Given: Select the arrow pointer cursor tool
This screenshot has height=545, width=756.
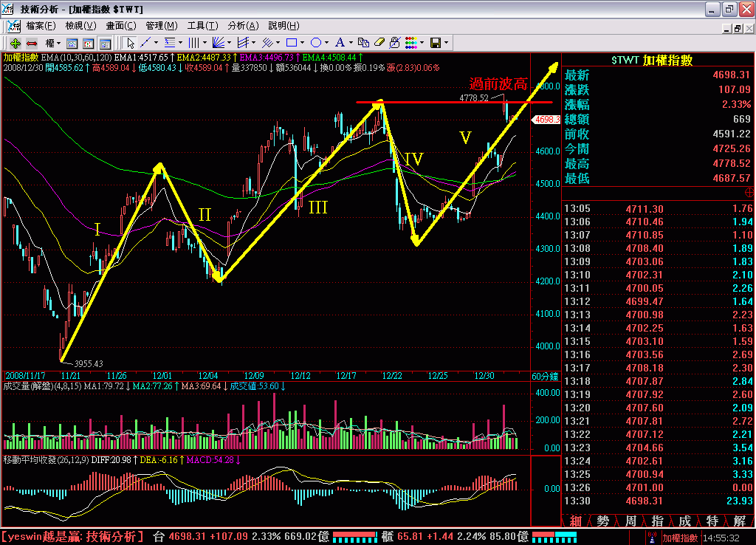Looking at the screenshot, I should pos(130,43).
